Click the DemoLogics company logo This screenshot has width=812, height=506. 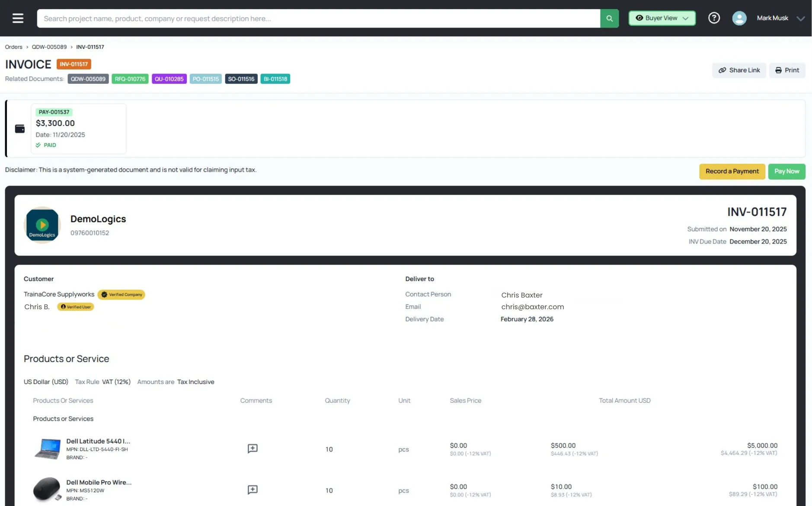42,225
